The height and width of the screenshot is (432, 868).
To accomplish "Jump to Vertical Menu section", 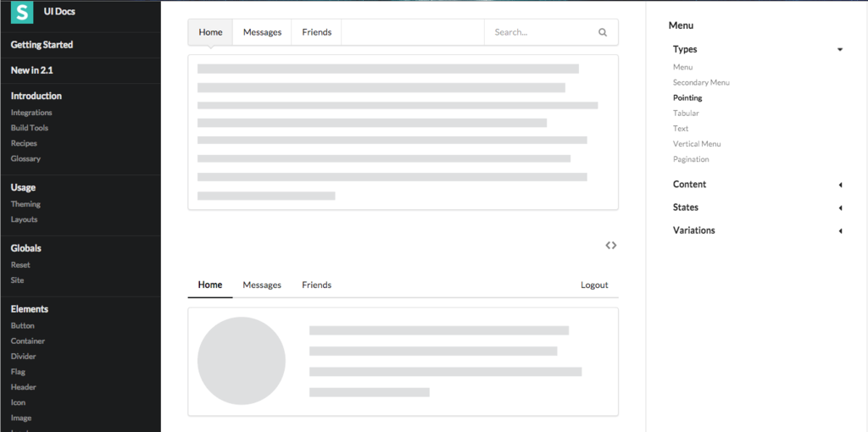I will [697, 144].
